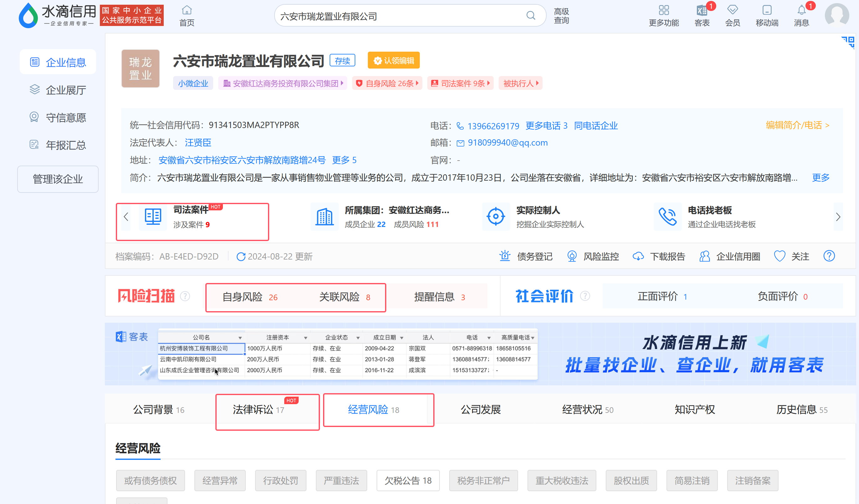This screenshot has width=859, height=504.
Task: Open 同电话企业 link
Action: tap(595, 126)
